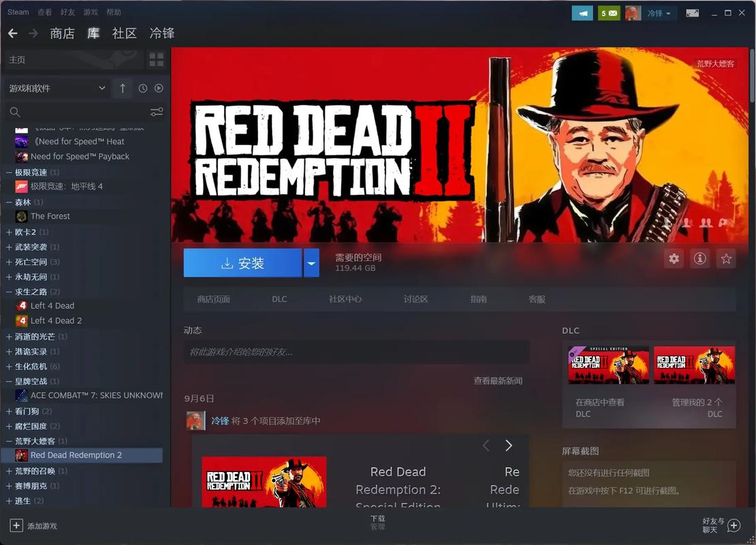The width and height of the screenshot is (756, 545).
Task: Open 游戏和软件 library filter dropdown
Action: point(57,89)
